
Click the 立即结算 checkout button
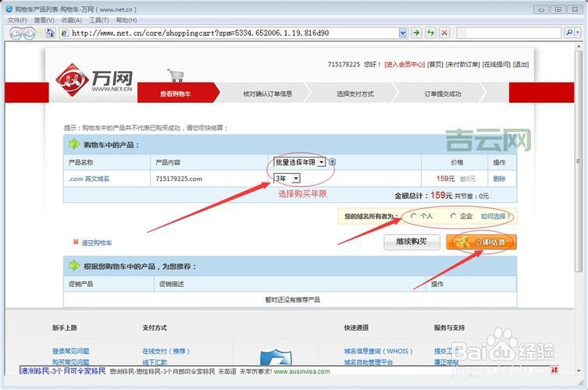coord(481,242)
